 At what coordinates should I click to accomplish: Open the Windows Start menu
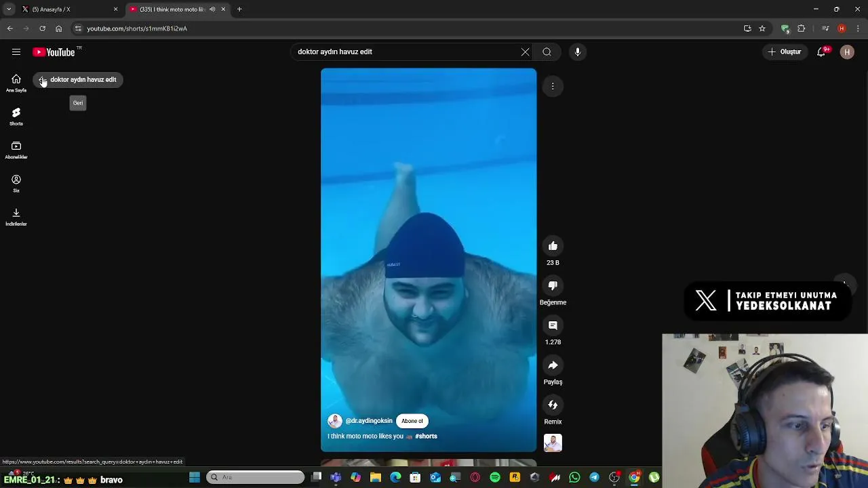coord(194,477)
